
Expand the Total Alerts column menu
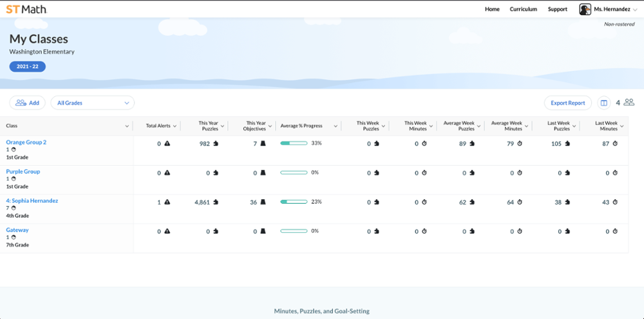tap(175, 126)
